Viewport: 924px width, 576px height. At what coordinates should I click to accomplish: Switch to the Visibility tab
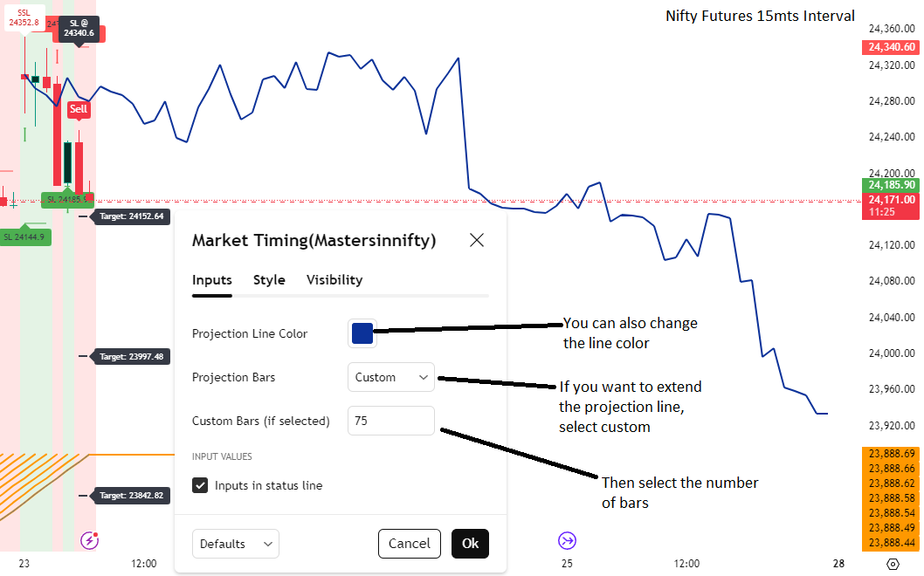[x=334, y=280]
